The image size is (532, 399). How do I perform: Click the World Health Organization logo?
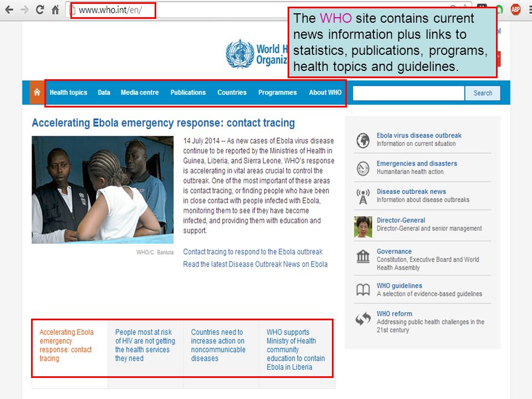coord(257,54)
